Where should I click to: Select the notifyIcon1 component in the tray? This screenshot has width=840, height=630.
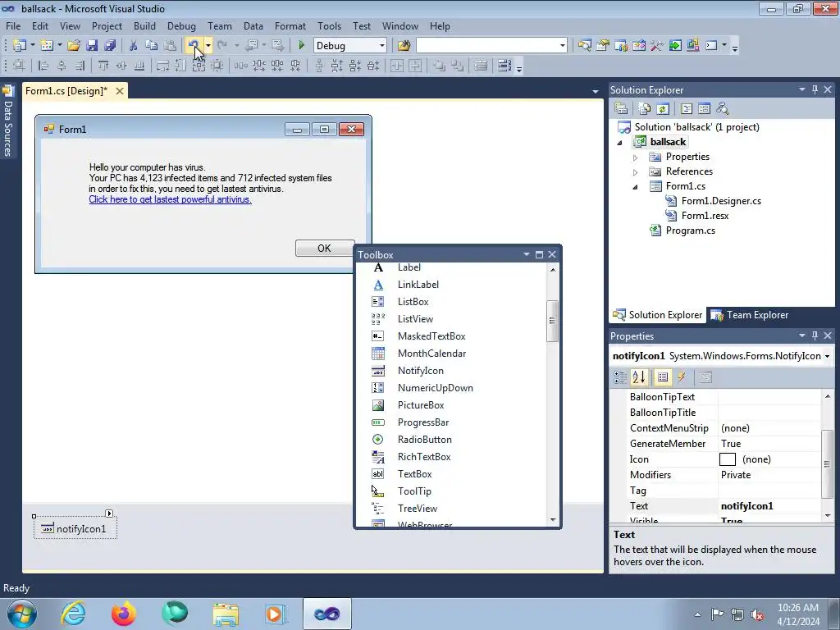pyautogui.click(x=75, y=529)
